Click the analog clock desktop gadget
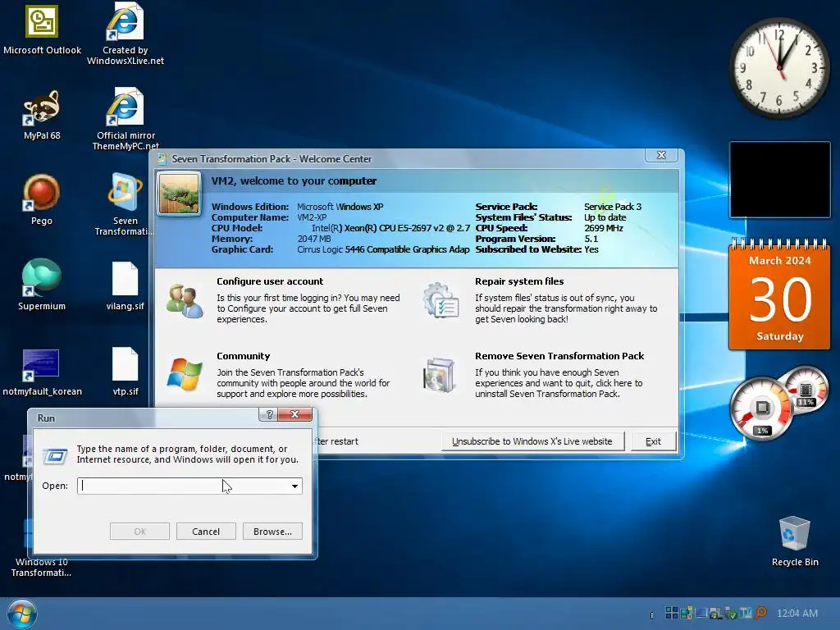840x630 pixels. point(779,68)
